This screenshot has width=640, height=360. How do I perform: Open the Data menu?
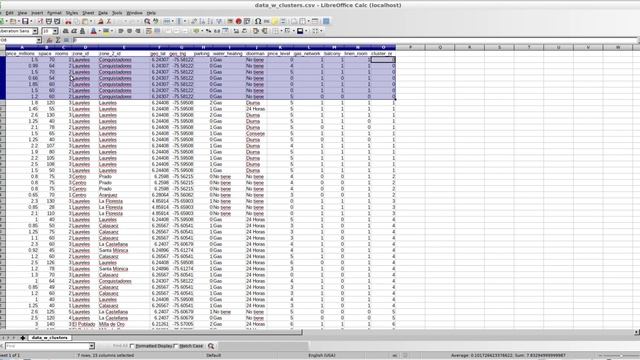click(x=103, y=13)
